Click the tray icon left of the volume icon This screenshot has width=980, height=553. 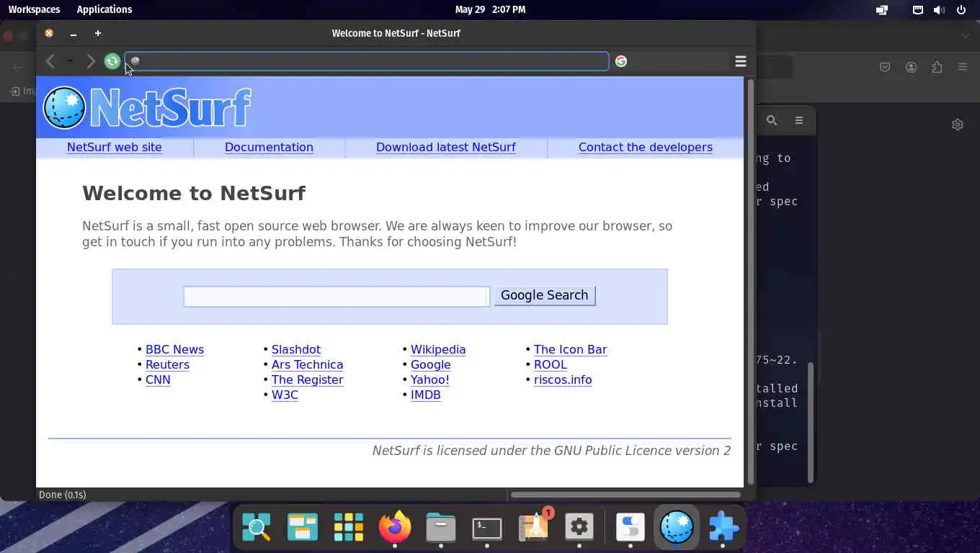tap(918, 10)
